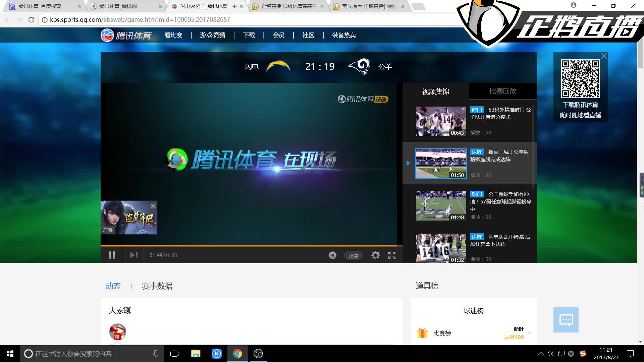Play the 扳回一城 touchdown video thumbnail

[441, 164]
